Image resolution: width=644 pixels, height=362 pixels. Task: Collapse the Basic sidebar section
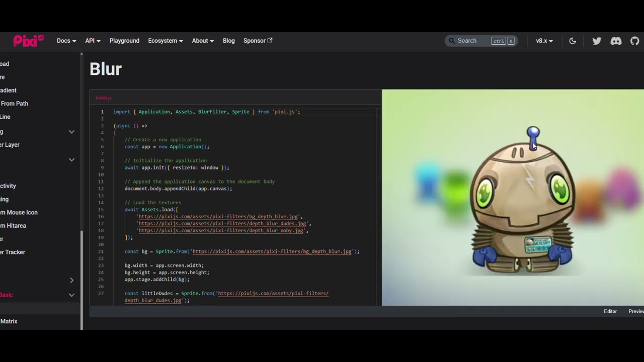71,295
